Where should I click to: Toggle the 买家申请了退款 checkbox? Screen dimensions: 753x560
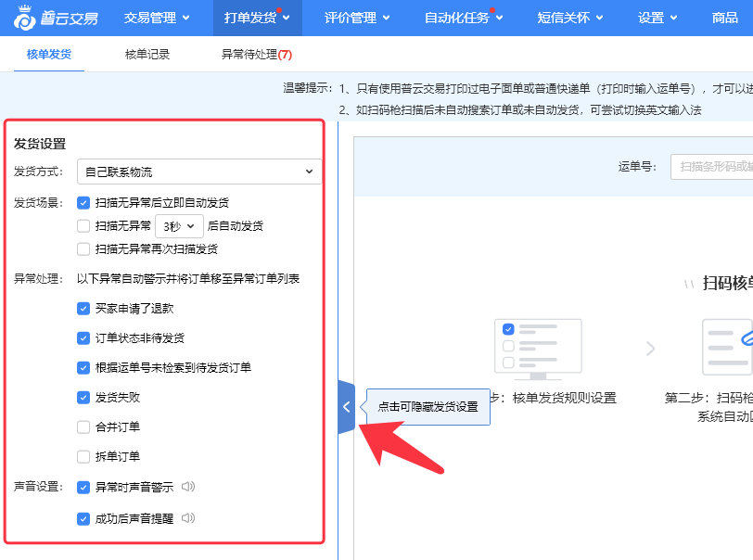tap(83, 309)
